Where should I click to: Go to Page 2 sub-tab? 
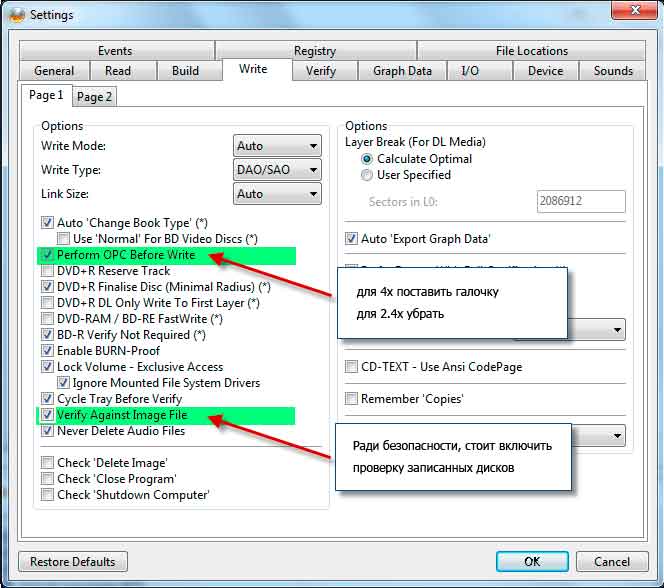(x=95, y=97)
